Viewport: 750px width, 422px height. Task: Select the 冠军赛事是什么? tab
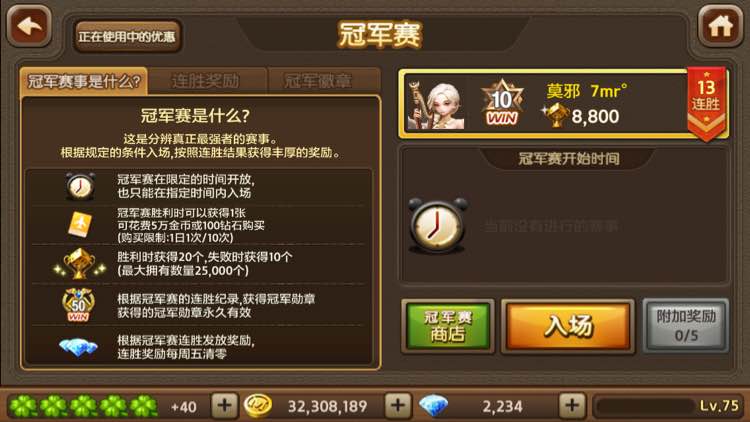84,81
